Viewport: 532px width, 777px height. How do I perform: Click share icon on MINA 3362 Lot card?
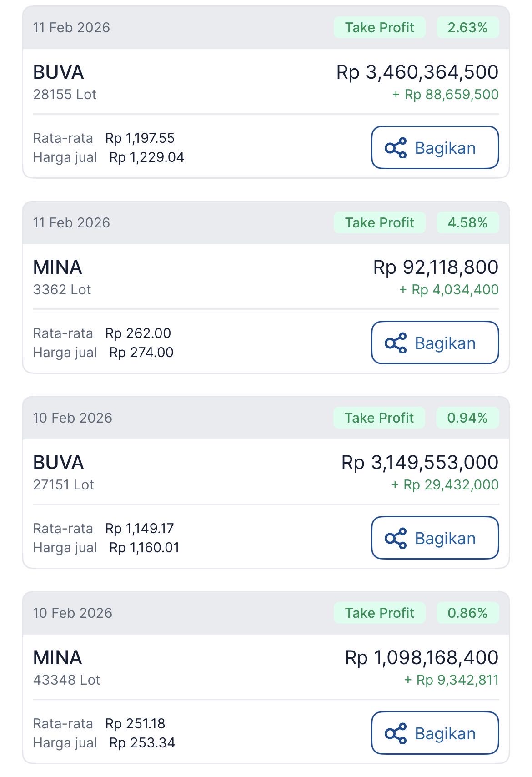click(x=396, y=343)
